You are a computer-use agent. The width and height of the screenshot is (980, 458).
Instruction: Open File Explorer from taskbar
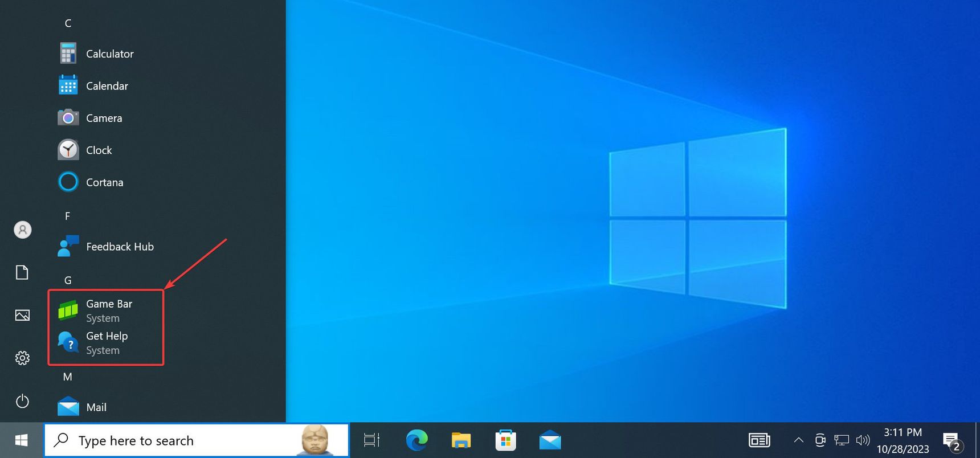(461, 440)
